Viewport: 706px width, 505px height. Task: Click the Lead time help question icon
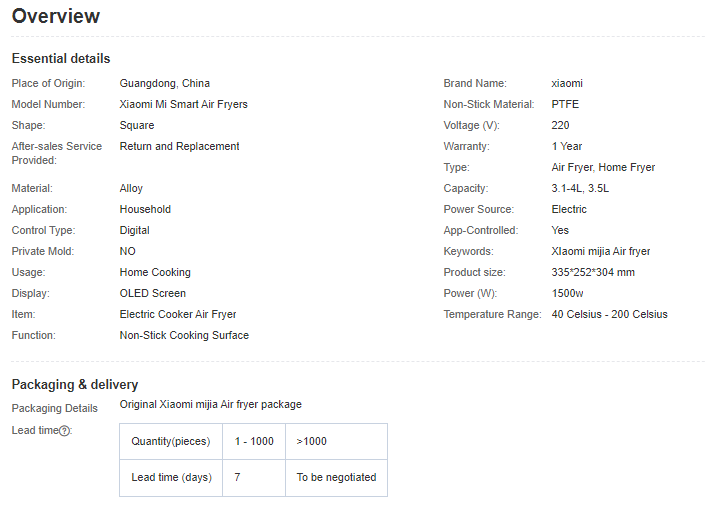[x=65, y=431]
